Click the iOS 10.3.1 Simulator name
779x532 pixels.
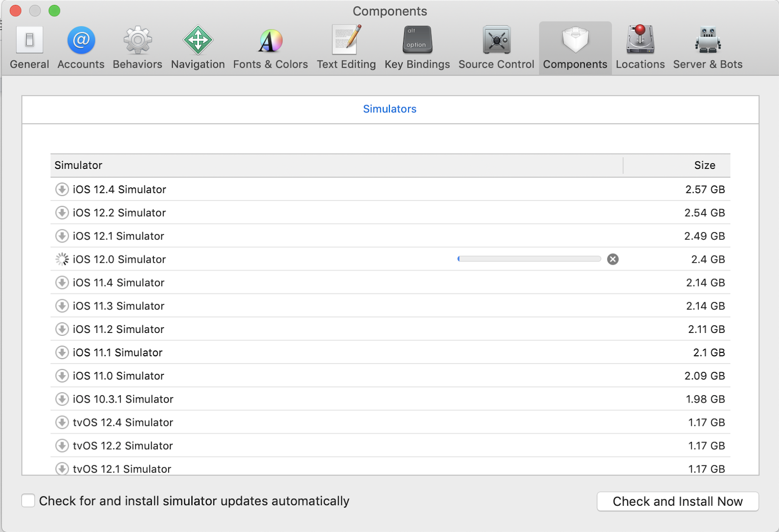click(x=123, y=399)
